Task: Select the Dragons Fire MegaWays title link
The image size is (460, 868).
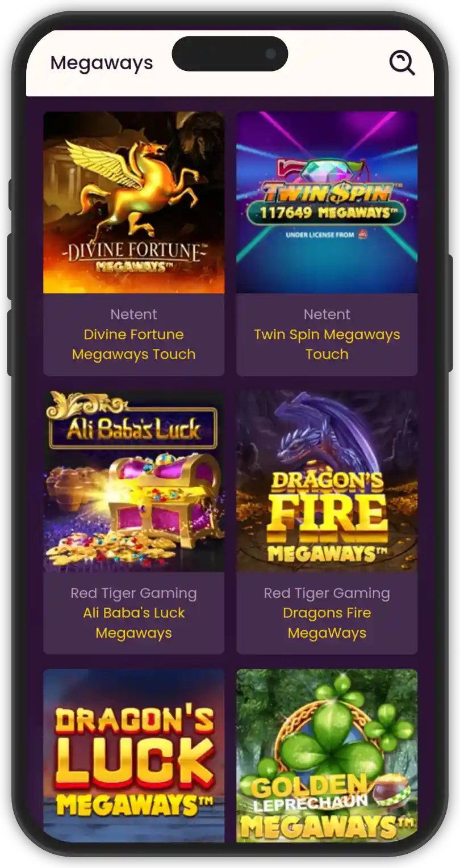Action: click(x=327, y=623)
